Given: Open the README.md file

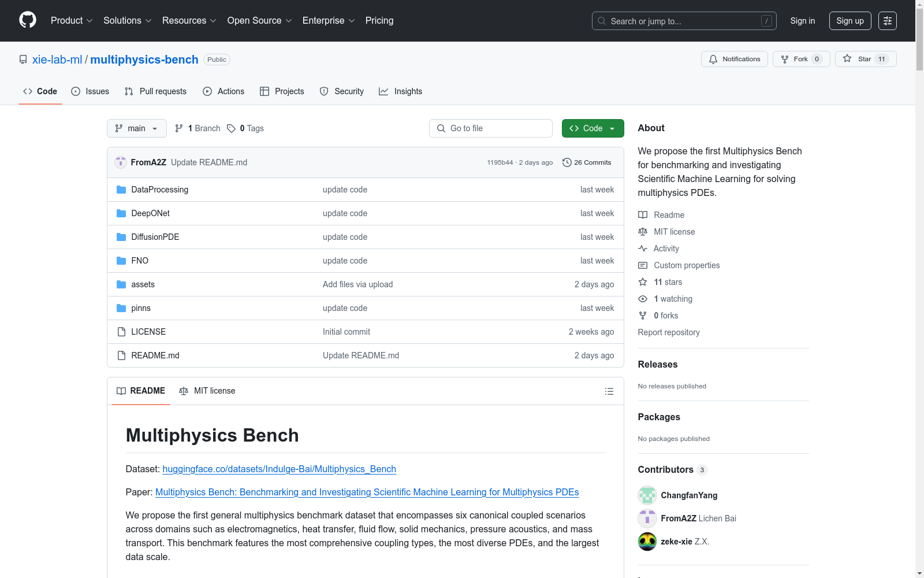Looking at the screenshot, I should (x=155, y=355).
